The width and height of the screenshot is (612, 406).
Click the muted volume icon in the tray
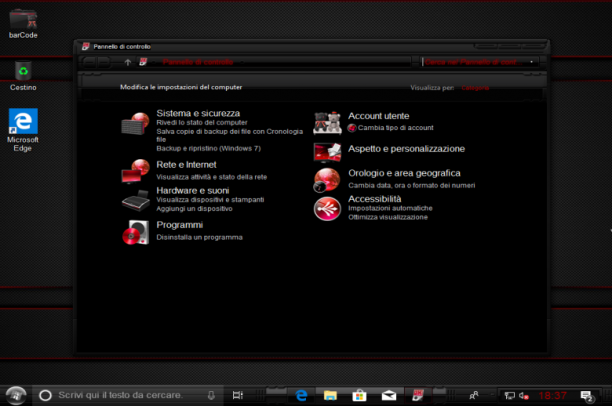pos(524,396)
